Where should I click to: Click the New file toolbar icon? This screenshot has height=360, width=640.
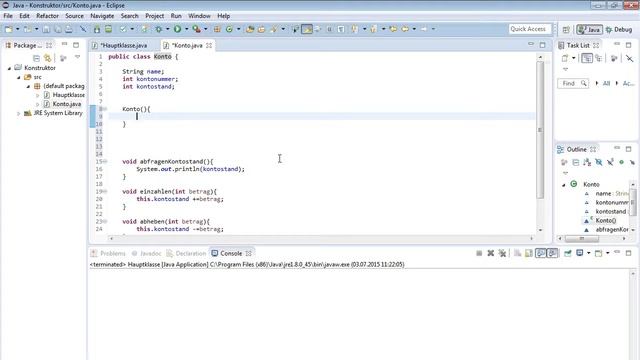tap(8, 29)
